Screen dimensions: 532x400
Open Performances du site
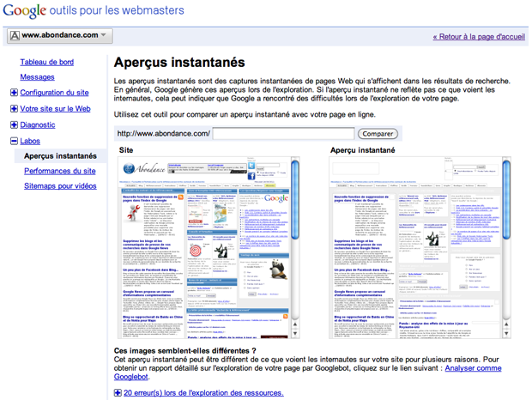point(60,171)
